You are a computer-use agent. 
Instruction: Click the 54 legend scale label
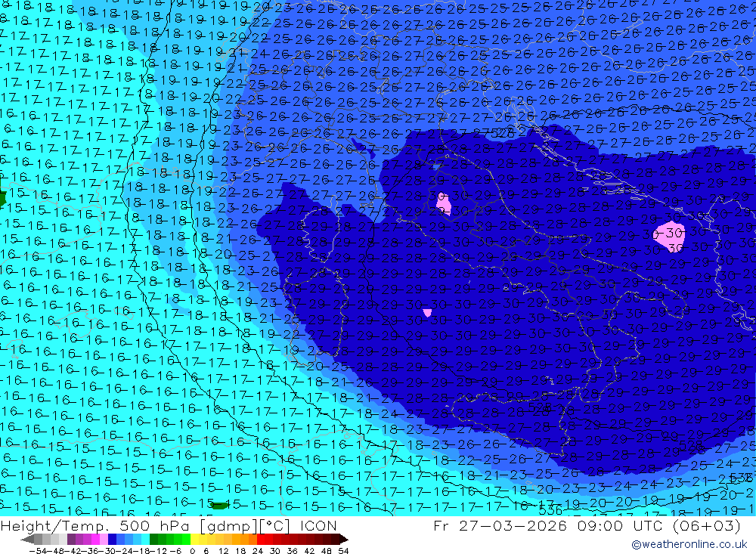tap(343, 551)
